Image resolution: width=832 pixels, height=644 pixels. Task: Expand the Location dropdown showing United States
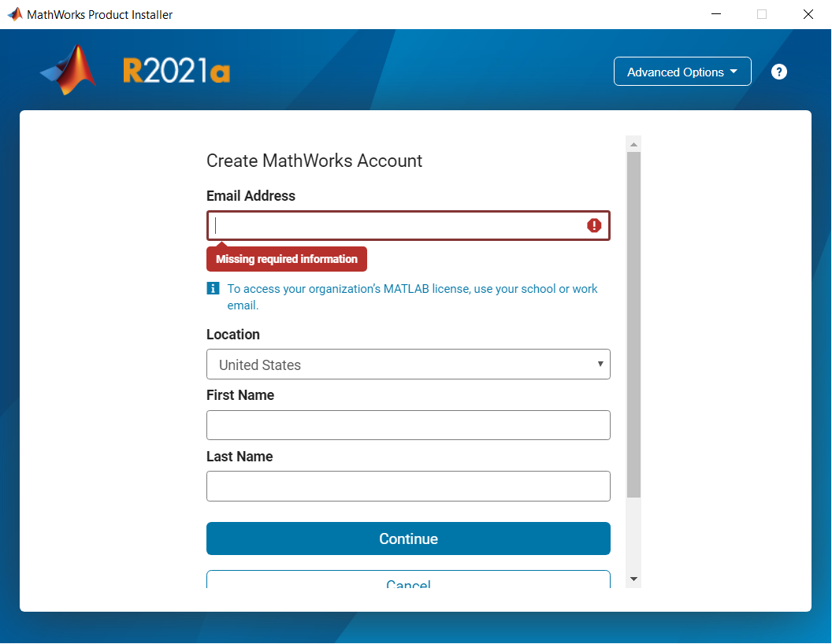[x=408, y=365]
